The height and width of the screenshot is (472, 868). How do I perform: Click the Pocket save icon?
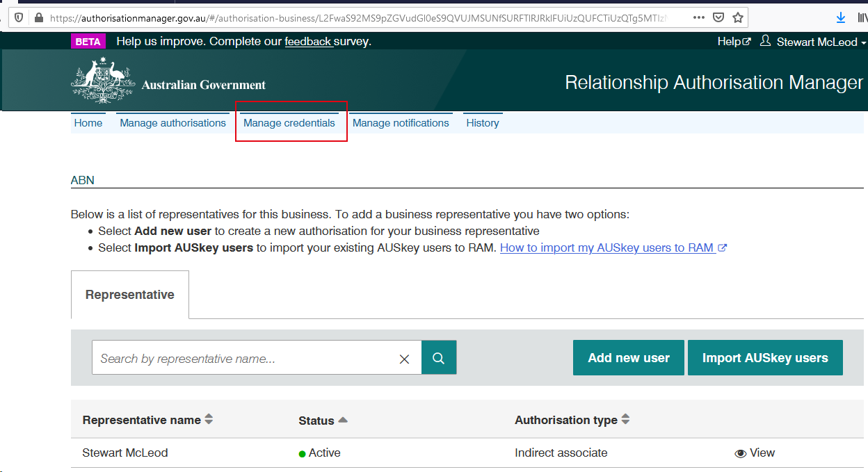pos(718,17)
